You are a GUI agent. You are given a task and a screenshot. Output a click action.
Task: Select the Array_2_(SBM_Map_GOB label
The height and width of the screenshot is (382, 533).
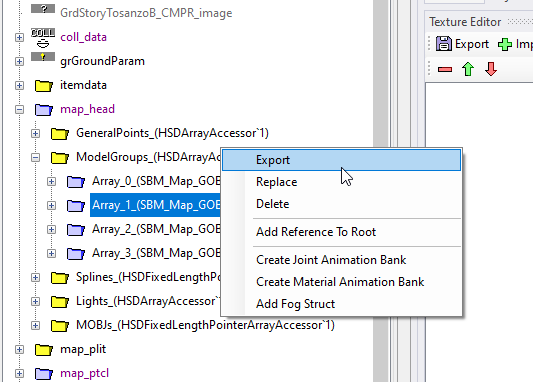pos(156,229)
